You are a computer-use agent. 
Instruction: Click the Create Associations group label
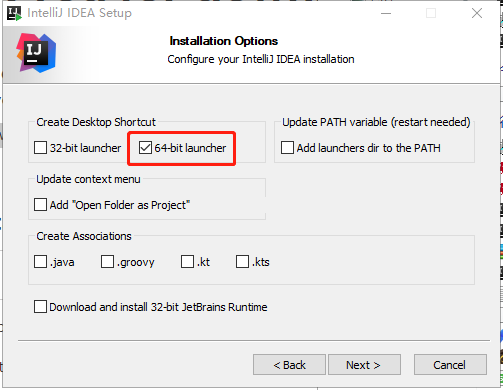coord(84,236)
